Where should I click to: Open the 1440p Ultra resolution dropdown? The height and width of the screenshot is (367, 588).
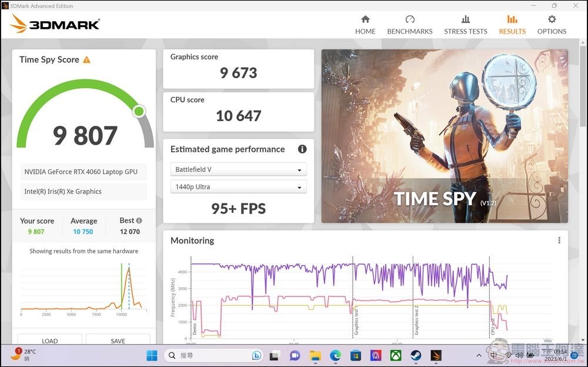(x=238, y=186)
